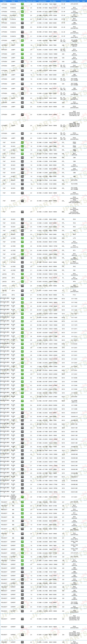Image resolution: width=87 pixels, height=644 pixels.
Task: Click the ON diesel icon in the Citroen Evasion 2.1 P8C row
Action: coord(22,36)
